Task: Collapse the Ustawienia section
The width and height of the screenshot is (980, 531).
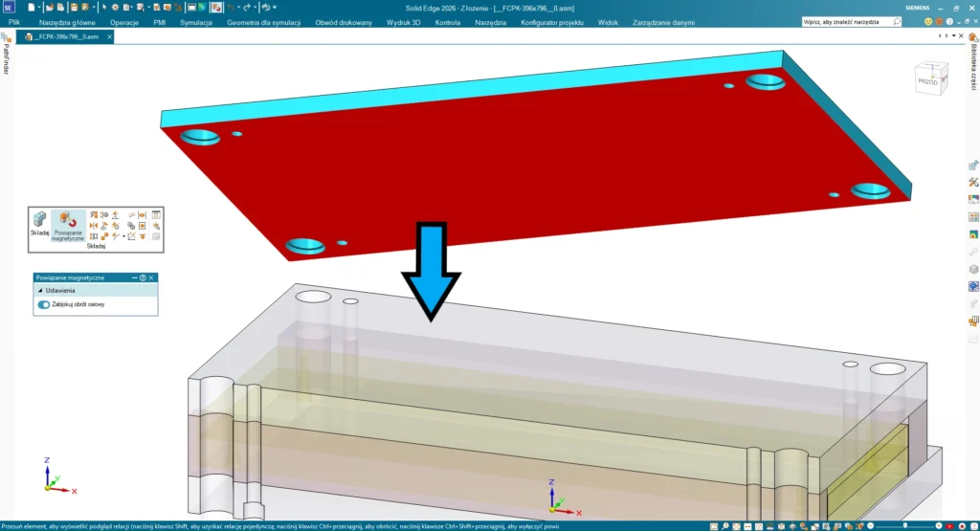Action: point(40,290)
